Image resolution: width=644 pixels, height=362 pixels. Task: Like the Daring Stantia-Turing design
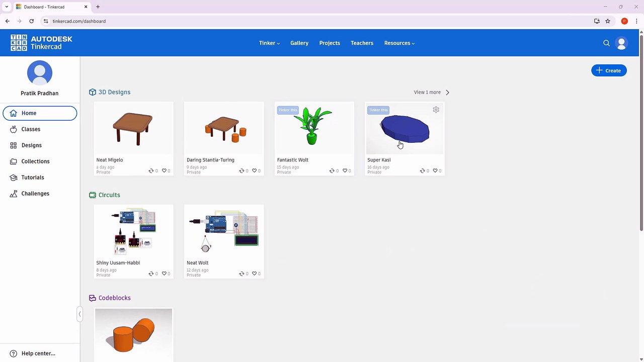254,171
